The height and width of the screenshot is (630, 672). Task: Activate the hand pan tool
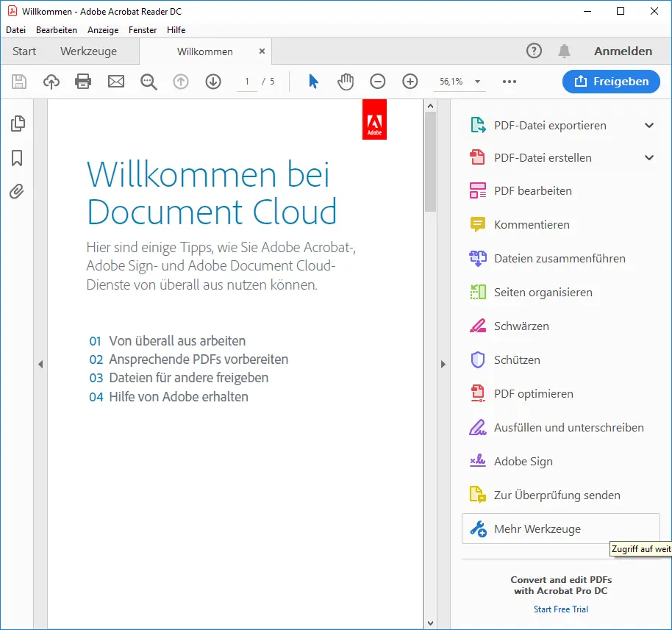tap(346, 82)
